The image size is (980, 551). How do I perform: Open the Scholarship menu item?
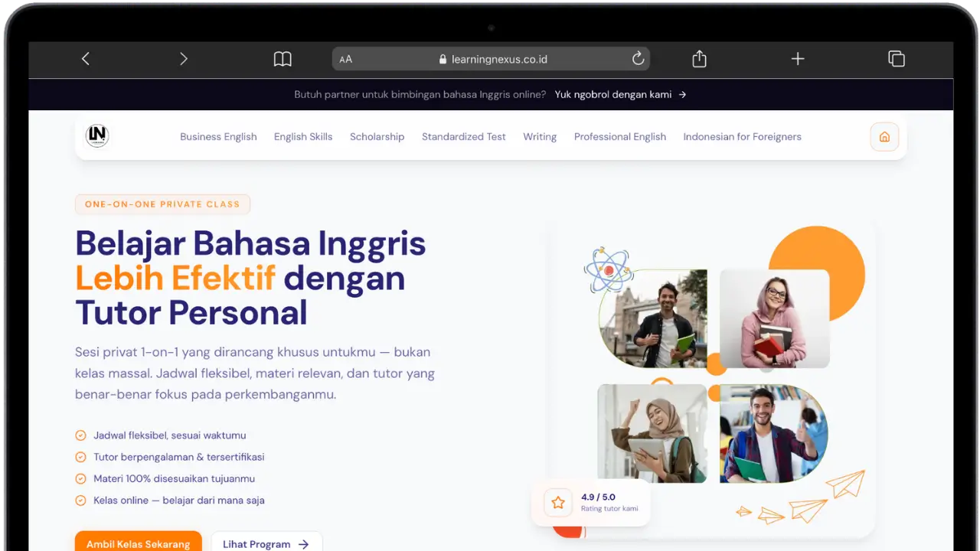[377, 137]
